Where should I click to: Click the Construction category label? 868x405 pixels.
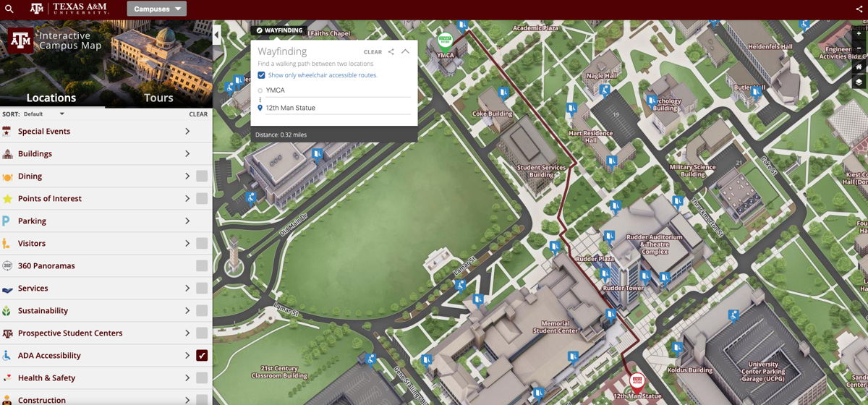(x=42, y=400)
